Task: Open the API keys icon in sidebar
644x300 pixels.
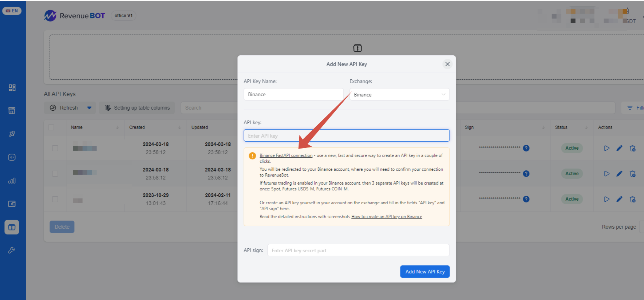Action: tap(12, 227)
